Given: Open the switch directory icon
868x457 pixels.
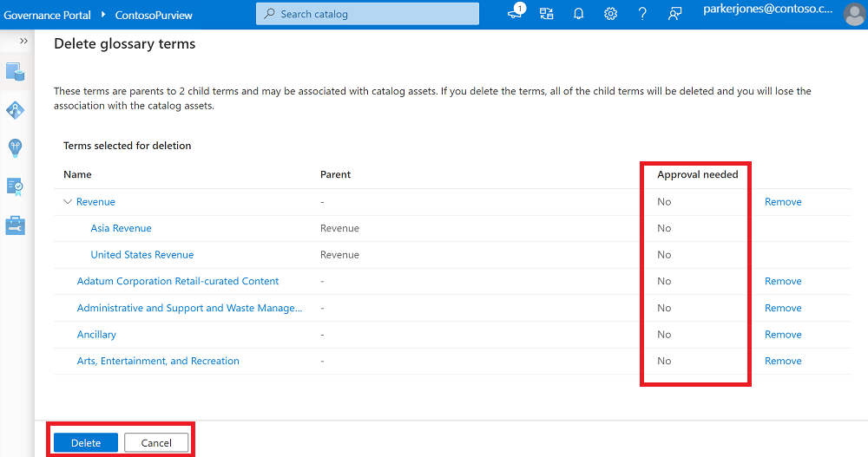Looking at the screenshot, I should [x=547, y=14].
